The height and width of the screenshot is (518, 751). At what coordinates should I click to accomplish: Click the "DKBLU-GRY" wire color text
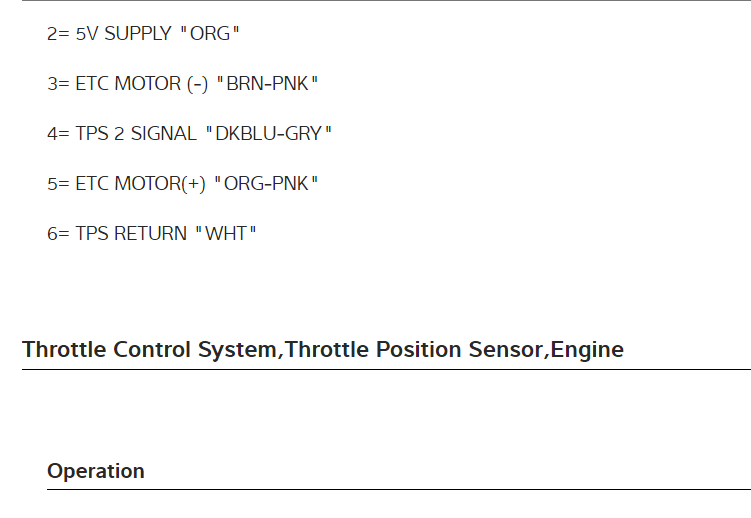[x=267, y=134]
